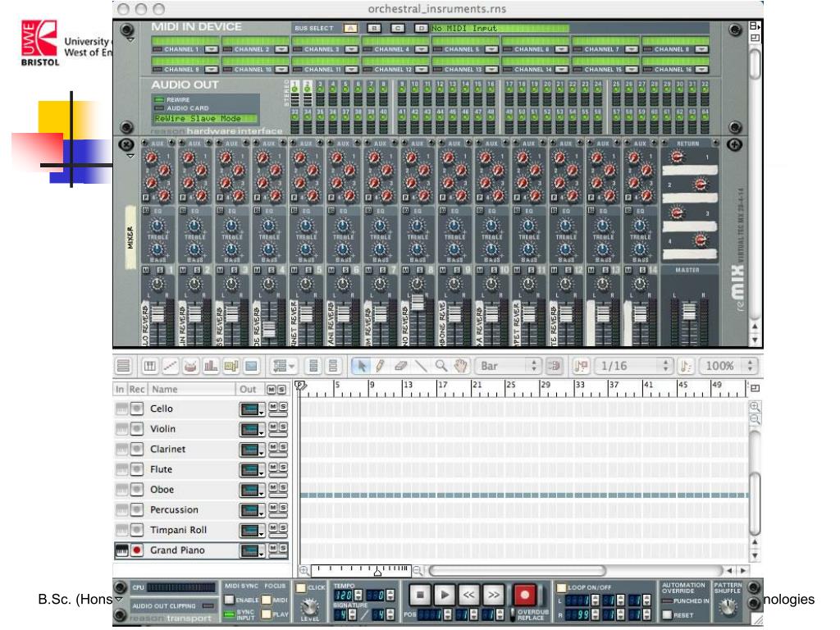The image size is (840, 630).
Task: Open the 100% quantize strength dropdown
Action: (728, 366)
